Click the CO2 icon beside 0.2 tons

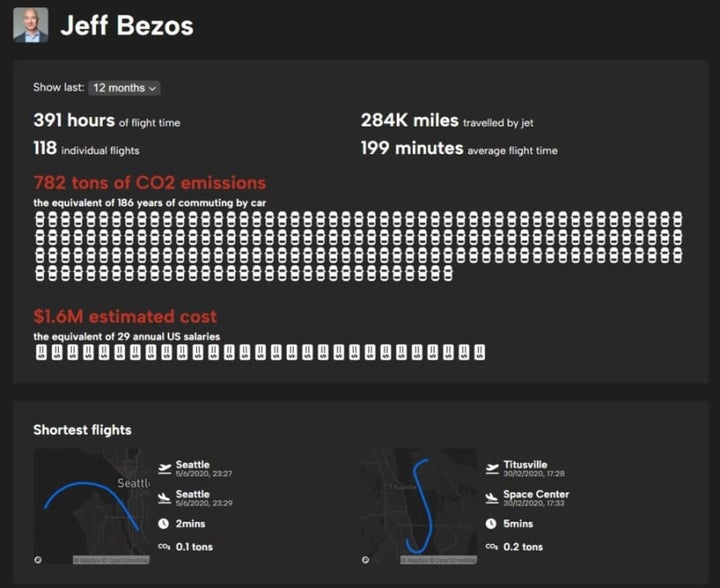491,547
